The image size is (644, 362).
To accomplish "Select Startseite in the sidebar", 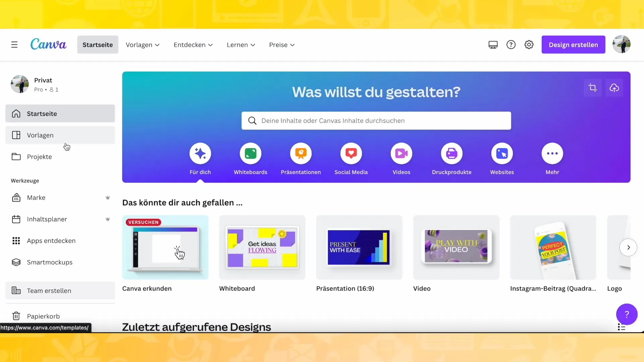I will [x=60, y=114].
